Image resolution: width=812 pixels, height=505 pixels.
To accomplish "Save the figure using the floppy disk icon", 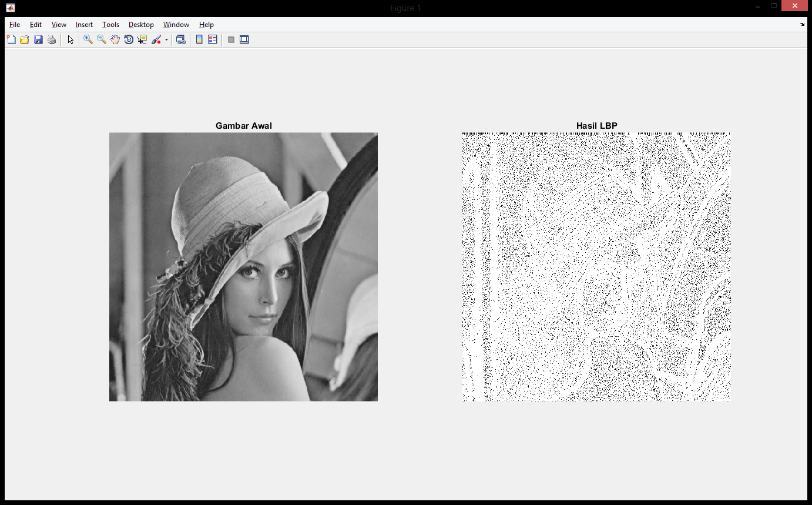I will (38, 40).
